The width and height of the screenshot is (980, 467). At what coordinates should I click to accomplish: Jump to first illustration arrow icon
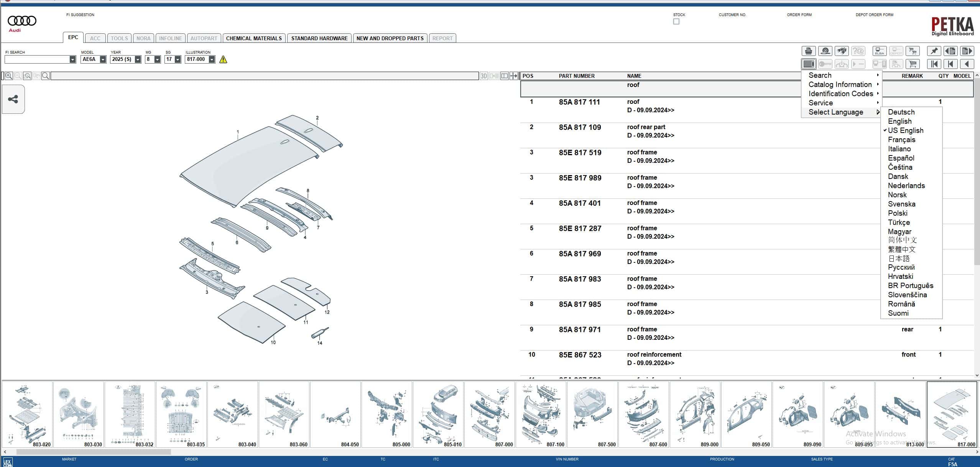(934, 64)
